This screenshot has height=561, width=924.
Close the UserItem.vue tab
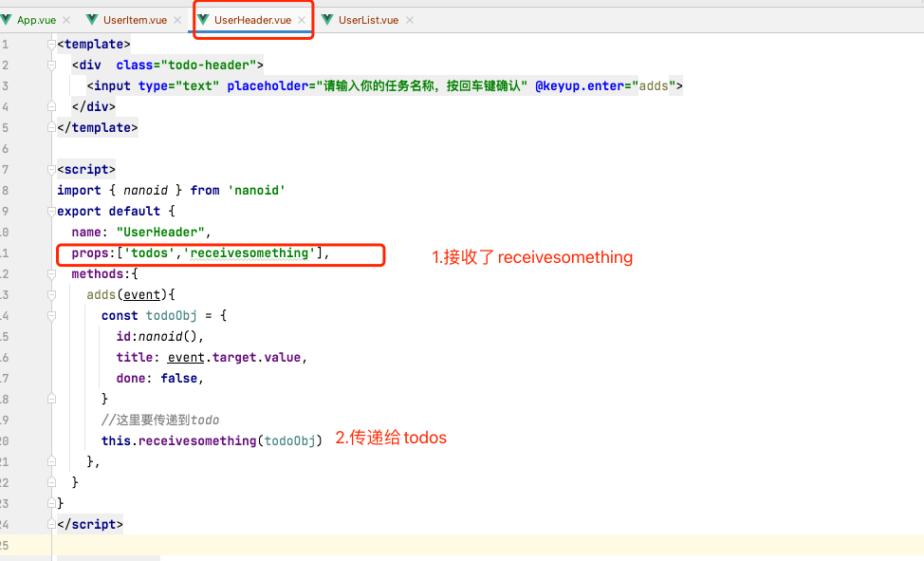(x=177, y=20)
